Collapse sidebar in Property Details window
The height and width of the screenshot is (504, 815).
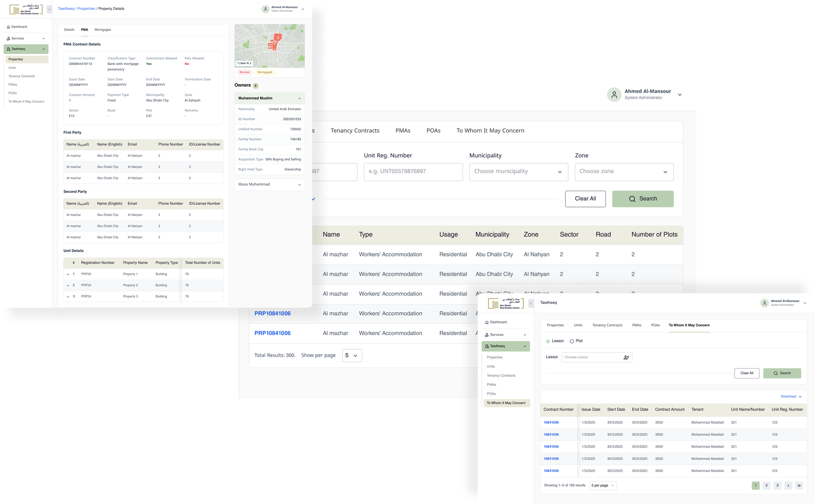coord(49,9)
